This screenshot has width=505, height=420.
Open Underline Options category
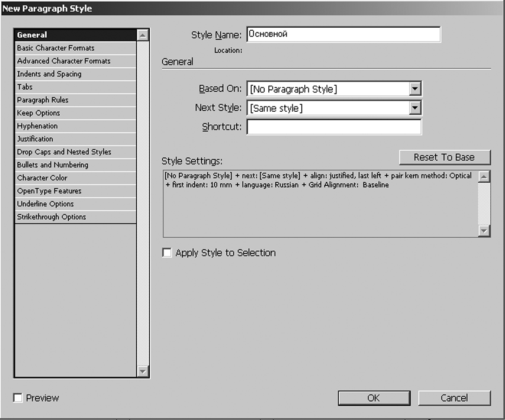coord(76,204)
